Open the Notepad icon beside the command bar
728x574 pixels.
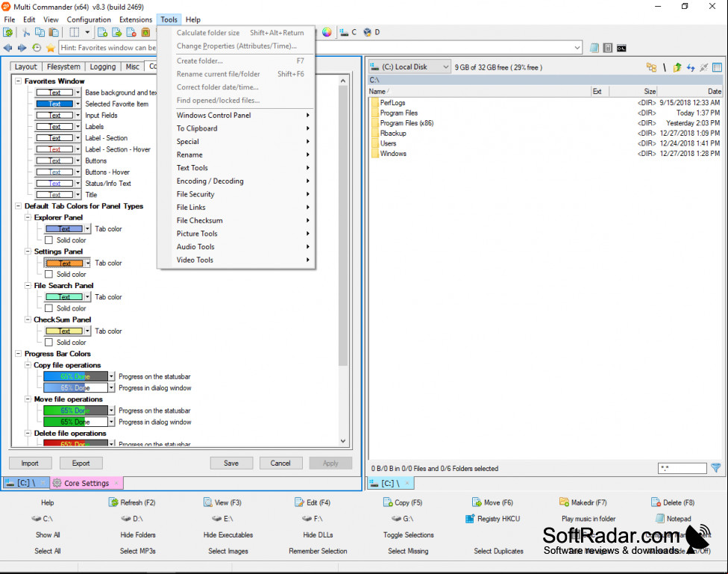tap(594, 48)
